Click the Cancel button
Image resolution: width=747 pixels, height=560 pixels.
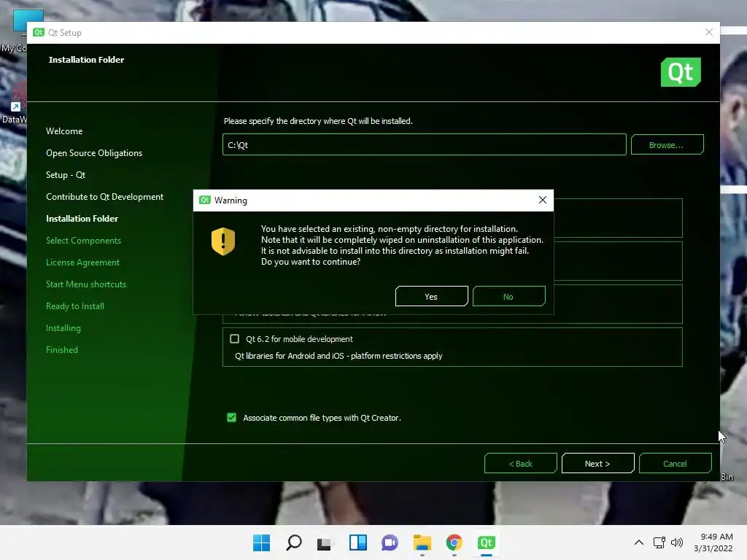[675, 463]
